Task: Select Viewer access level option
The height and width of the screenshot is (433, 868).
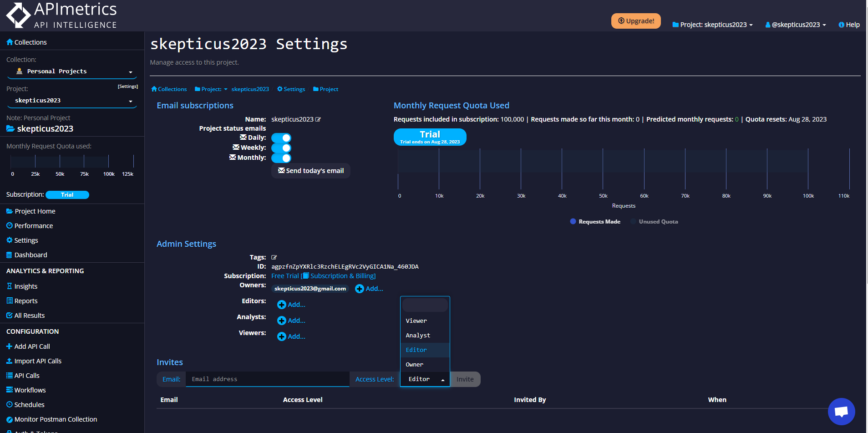Action: (x=425, y=321)
